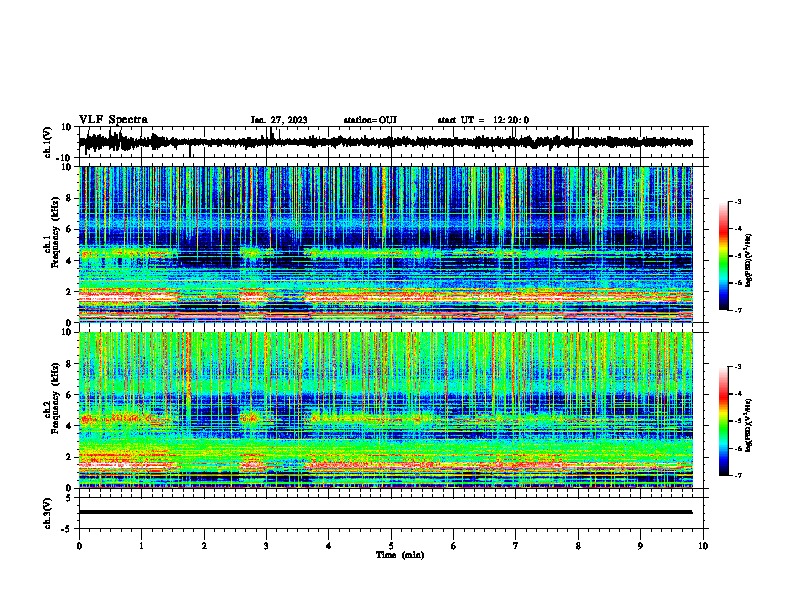
Task: Click the "6" tick on ch.2 frequency axis
Action: (70, 395)
